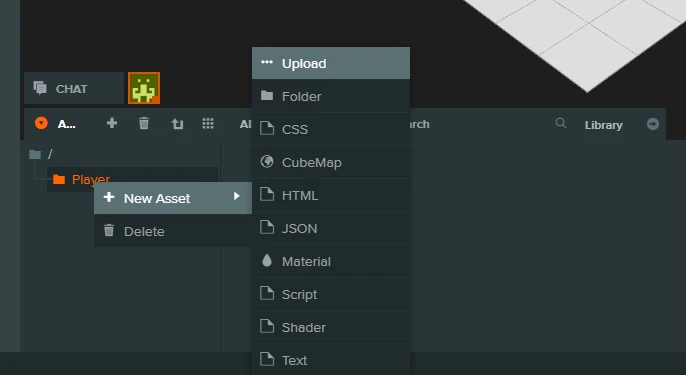Click the droplet icon beside Material

[x=267, y=261]
